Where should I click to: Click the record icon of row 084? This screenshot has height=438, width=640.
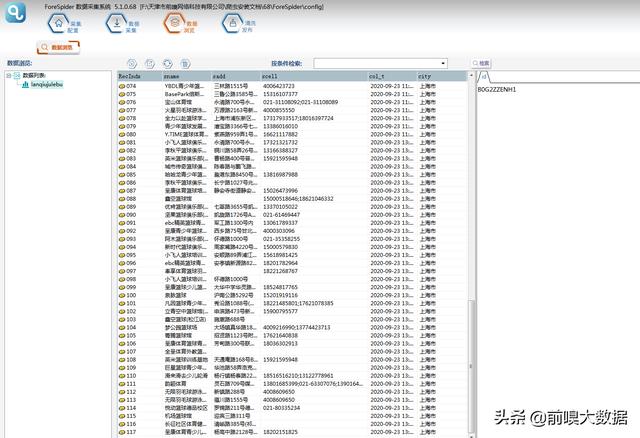point(122,167)
